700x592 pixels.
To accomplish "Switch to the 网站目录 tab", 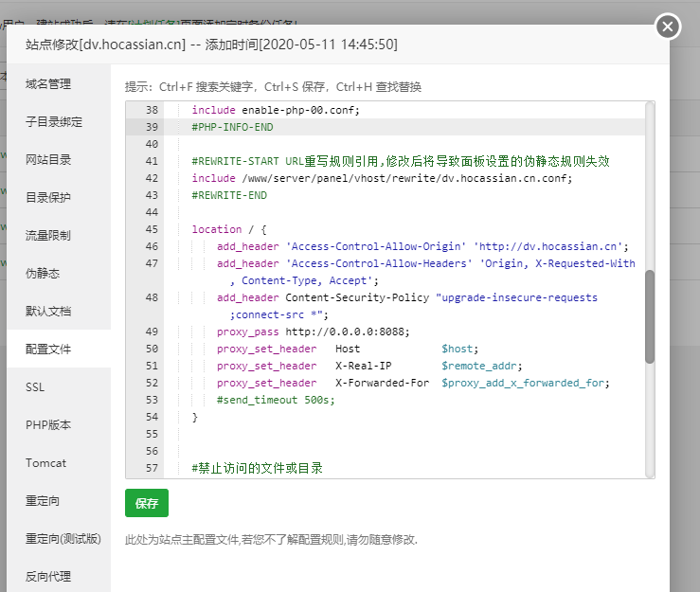I will point(48,159).
